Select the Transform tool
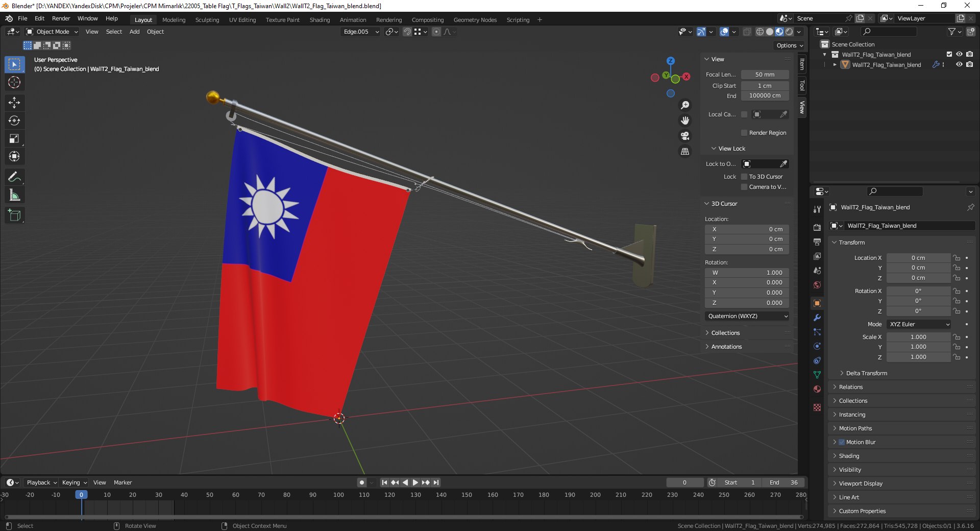The height and width of the screenshot is (531, 980). [x=14, y=156]
